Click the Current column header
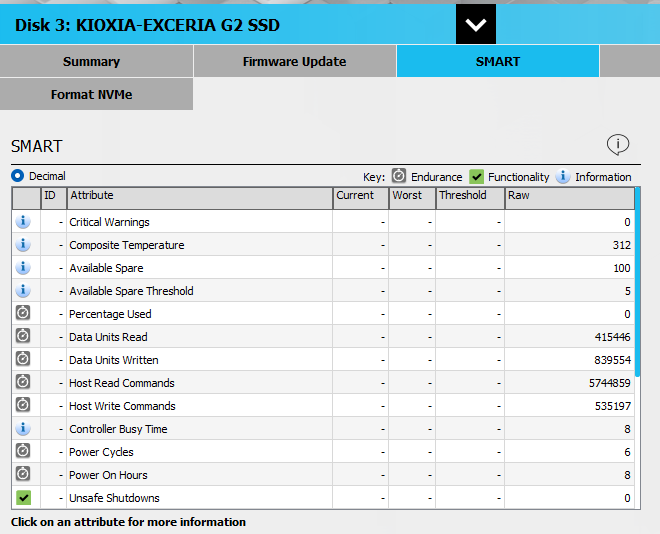The width and height of the screenshot is (660, 534). 361,198
